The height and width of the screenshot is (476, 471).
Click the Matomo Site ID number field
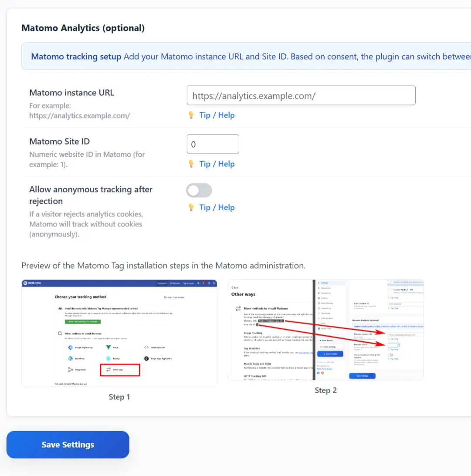click(x=213, y=144)
